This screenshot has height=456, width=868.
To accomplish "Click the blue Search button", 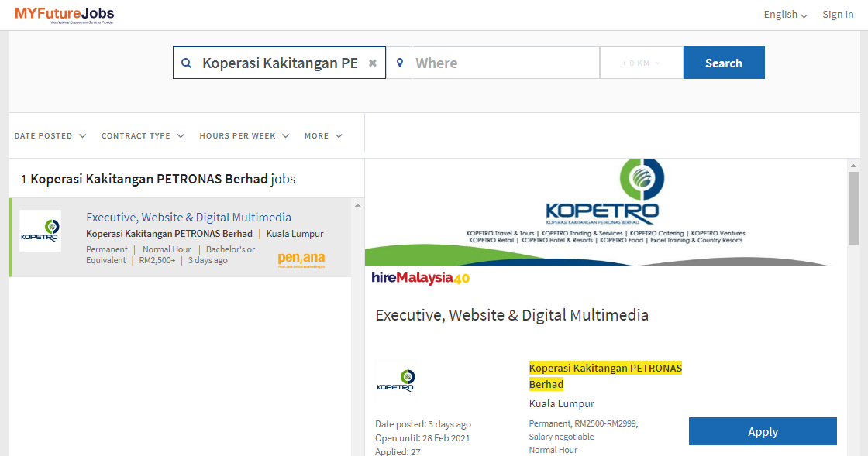I will pos(724,63).
